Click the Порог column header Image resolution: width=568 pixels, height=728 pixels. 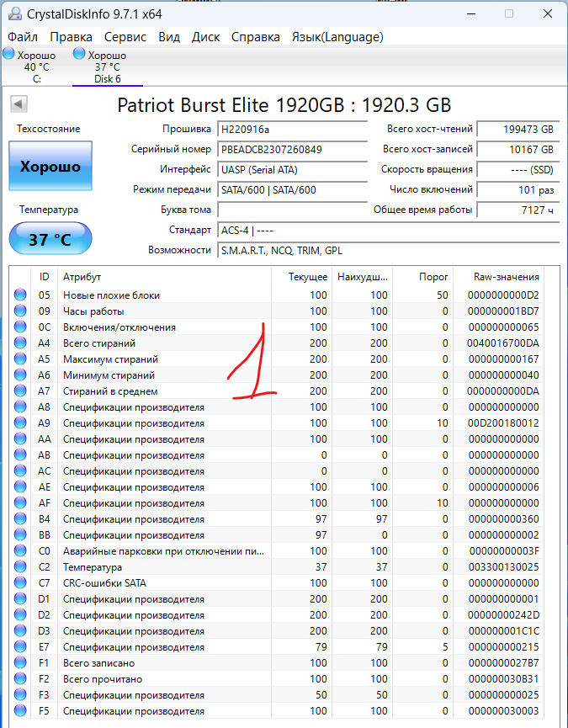pos(422,277)
